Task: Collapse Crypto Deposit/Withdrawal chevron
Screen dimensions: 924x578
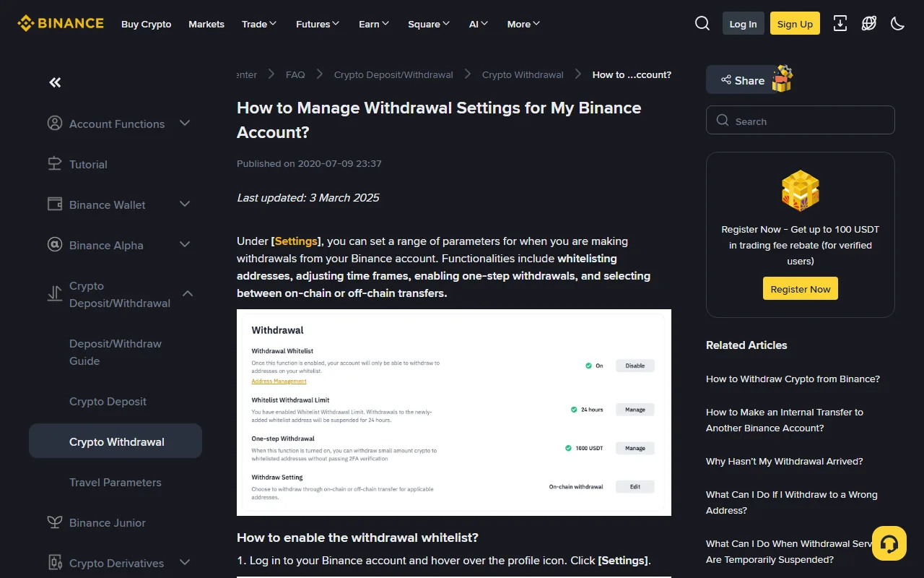Action: click(188, 294)
